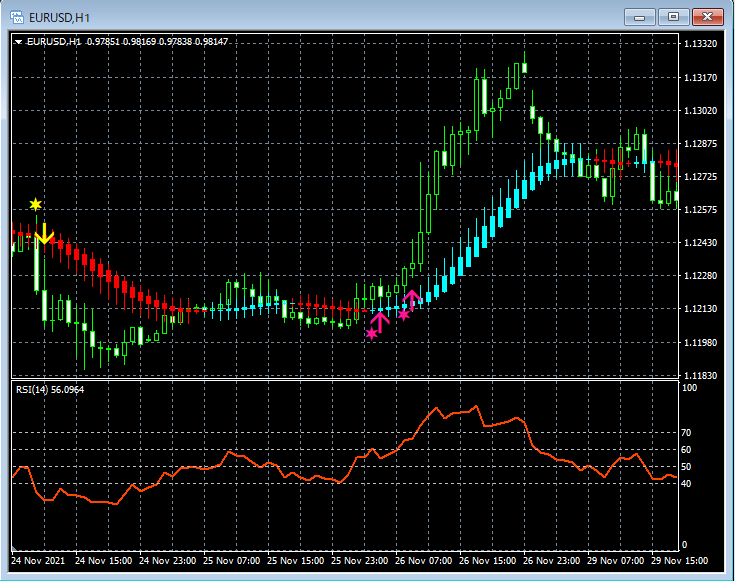Click the EURUSD,H1 chart window icon
The width and height of the screenshot is (736, 581).
17,17
